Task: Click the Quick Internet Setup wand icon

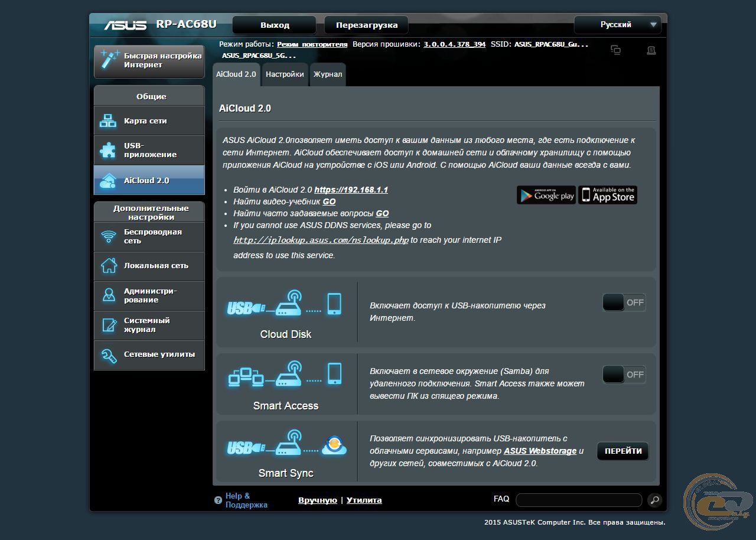Action: click(x=109, y=60)
